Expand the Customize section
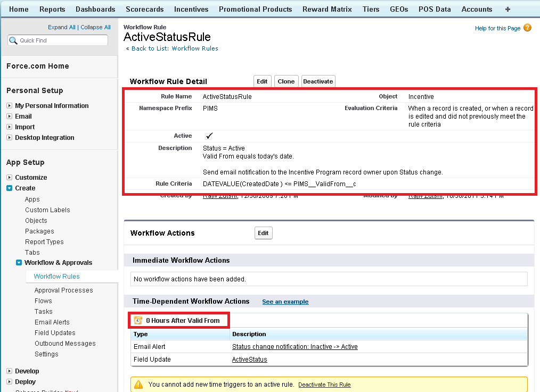Viewport: 540px width, 392px height. click(10, 178)
